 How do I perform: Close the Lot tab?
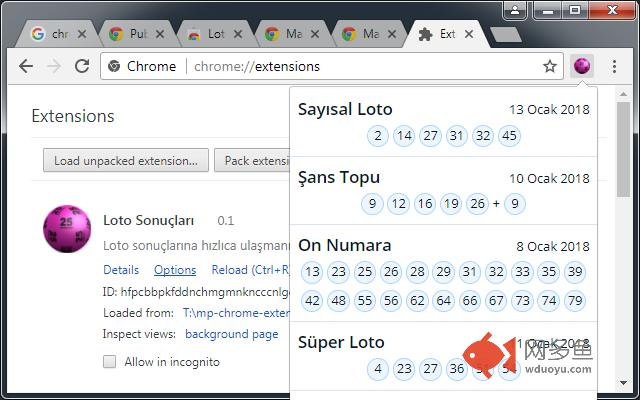238,34
